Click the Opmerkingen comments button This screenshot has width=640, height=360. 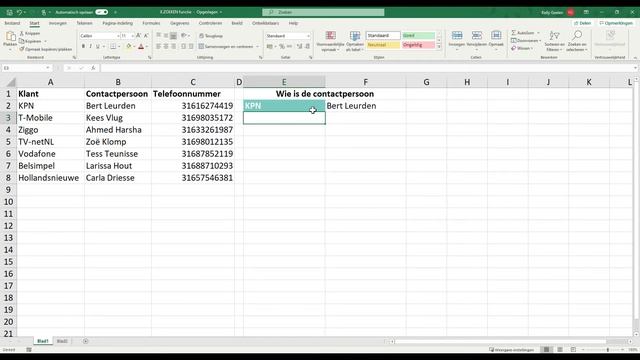point(616,23)
